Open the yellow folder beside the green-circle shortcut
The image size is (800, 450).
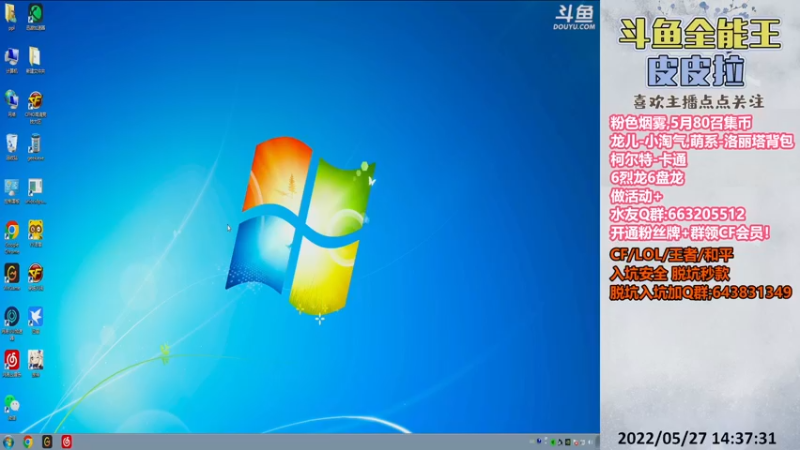[11, 17]
